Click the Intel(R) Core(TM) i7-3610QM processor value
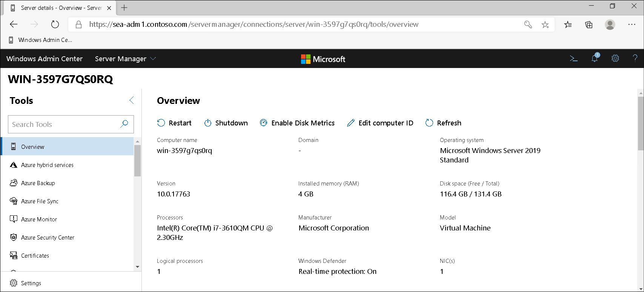644x292 pixels. coord(215,233)
